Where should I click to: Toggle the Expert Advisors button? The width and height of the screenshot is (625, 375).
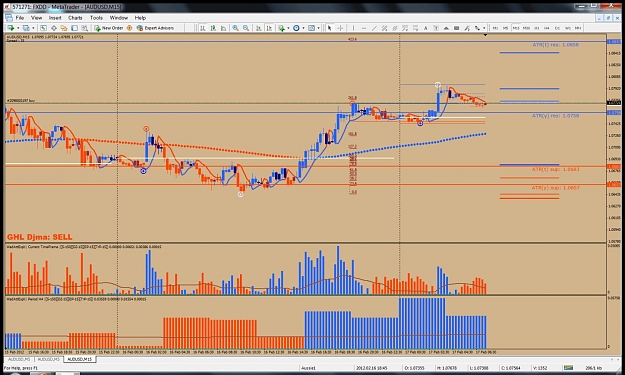pyautogui.click(x=155, y=28)
